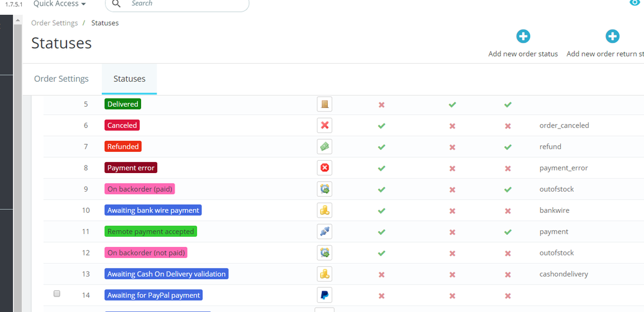
Task: Switch to the Order Settings tab
Action: (61, 79)
